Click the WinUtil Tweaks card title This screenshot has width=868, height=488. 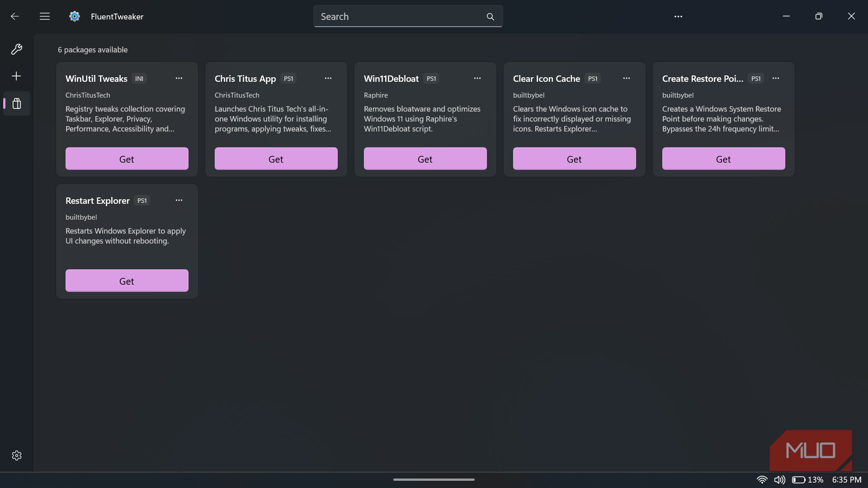(96, 79)
